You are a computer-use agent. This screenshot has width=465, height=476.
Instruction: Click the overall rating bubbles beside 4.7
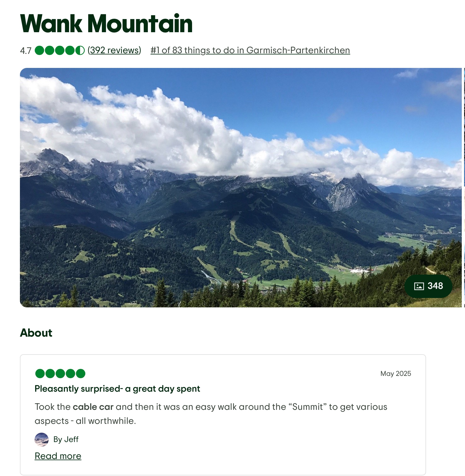[x=60, y=50]
